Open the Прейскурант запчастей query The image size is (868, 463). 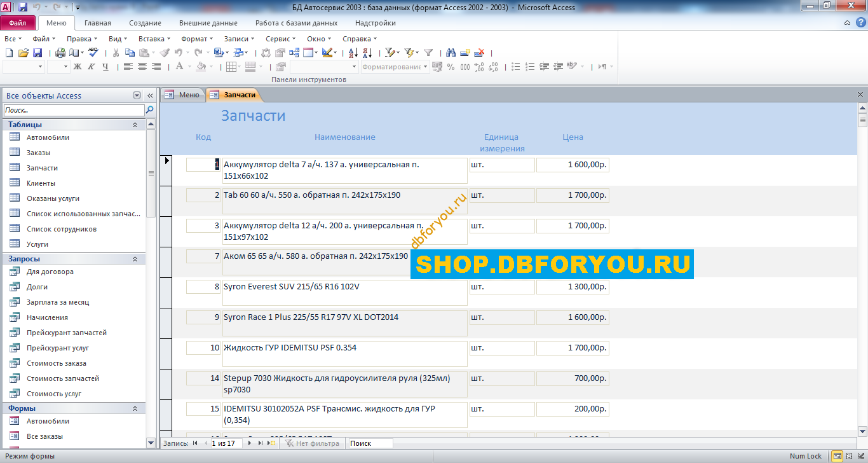(x=67, y=333)
